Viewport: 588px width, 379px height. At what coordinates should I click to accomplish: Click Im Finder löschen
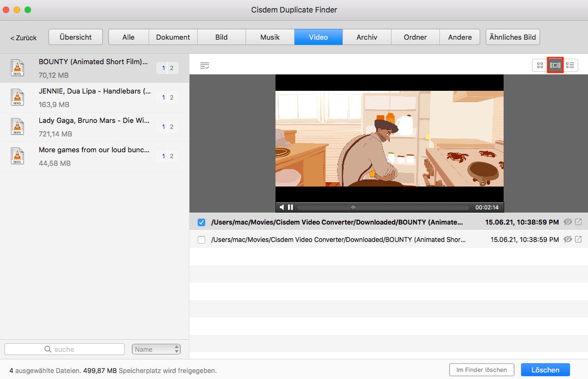(481, 370)
